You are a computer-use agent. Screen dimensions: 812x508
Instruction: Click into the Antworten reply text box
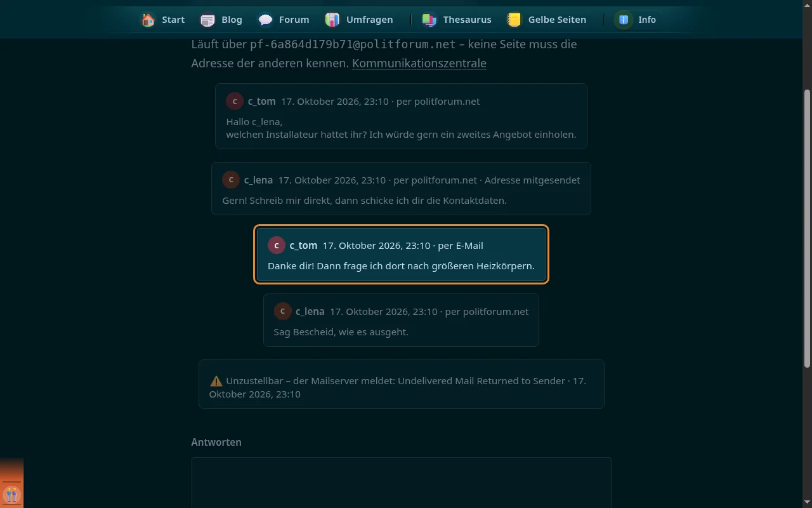(x=401, y=483)
